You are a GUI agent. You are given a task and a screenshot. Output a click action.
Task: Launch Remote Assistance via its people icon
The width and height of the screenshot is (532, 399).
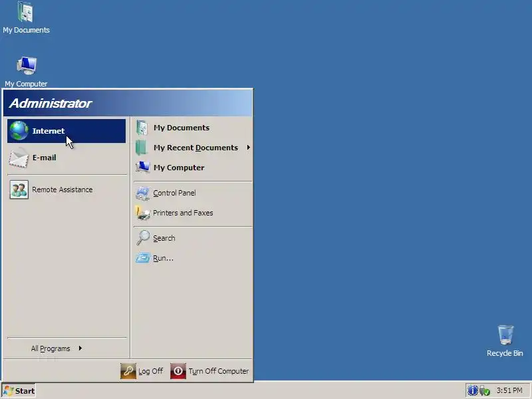coord(19,190)
